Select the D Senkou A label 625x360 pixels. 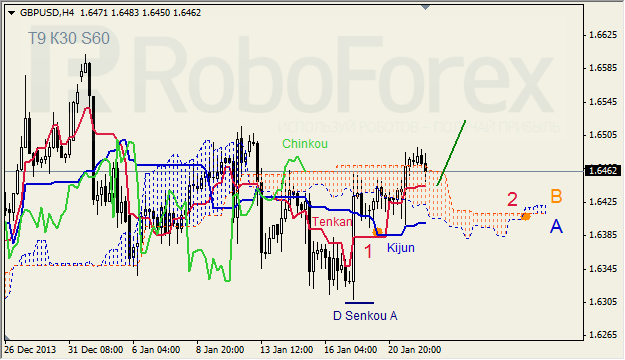365,316
